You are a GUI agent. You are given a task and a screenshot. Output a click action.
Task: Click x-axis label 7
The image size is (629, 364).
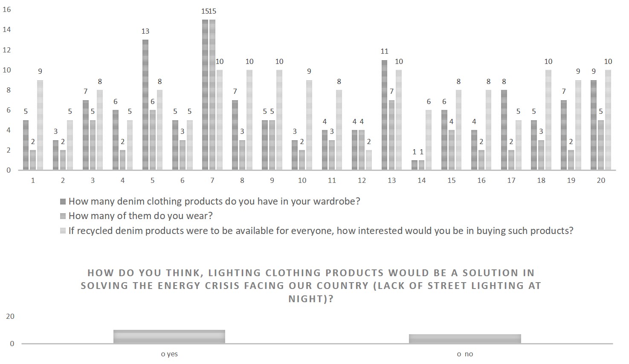[212, 180]
